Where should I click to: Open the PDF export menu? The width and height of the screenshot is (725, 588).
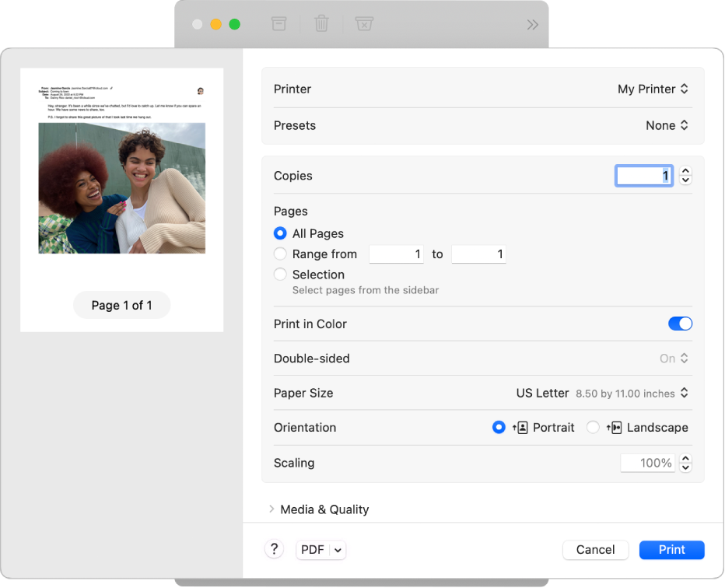[320, 549]
